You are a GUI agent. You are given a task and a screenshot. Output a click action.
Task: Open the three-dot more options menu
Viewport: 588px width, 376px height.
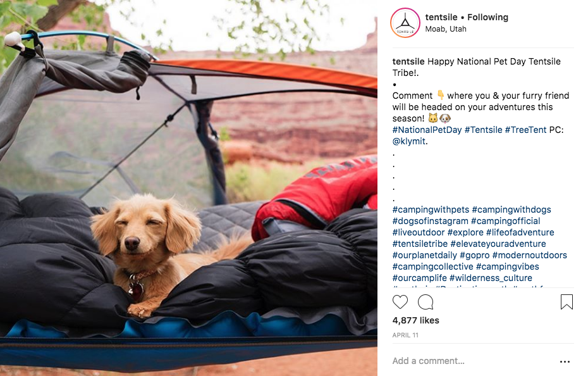tap(565, 361)
